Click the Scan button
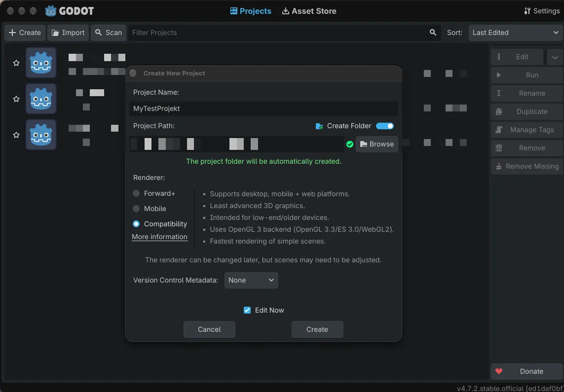The width and height of the screenshot is (564, 392). (108, 33)
